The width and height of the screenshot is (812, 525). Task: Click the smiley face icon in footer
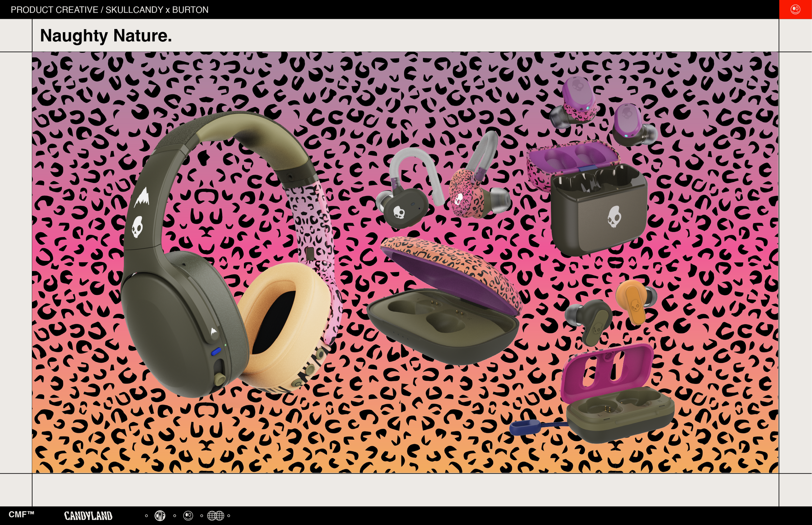tap(188, 516)
